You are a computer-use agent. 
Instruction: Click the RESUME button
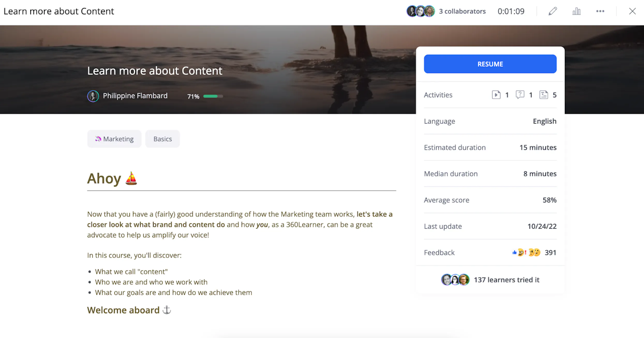490,64
